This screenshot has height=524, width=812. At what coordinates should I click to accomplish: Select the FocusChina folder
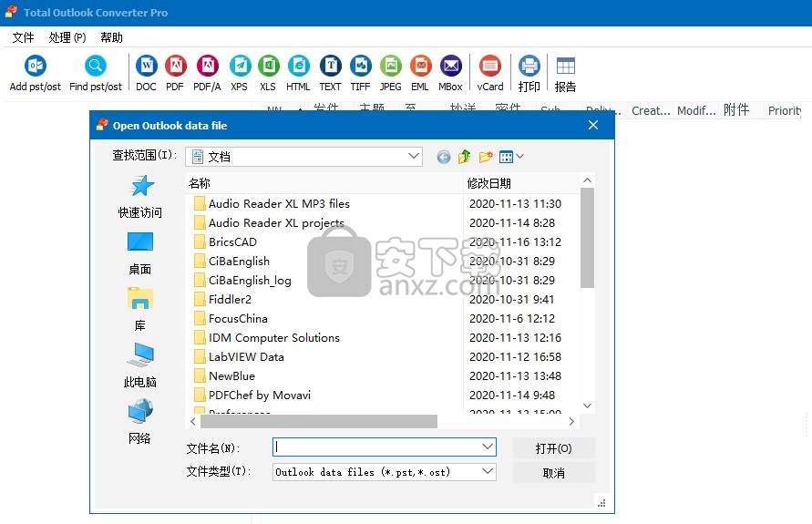click(x=231, y=318)
